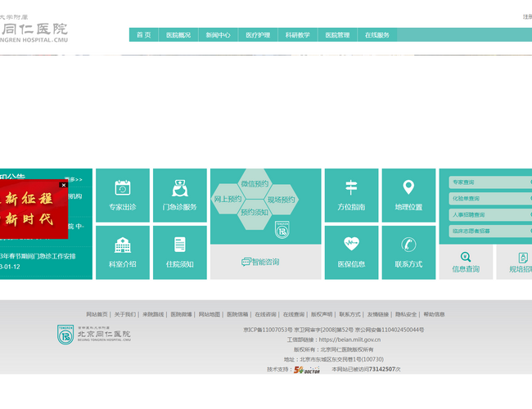The image size is (532, 409).
Task: Go to the 首页 navigation tab
Action: coord(143,35)
